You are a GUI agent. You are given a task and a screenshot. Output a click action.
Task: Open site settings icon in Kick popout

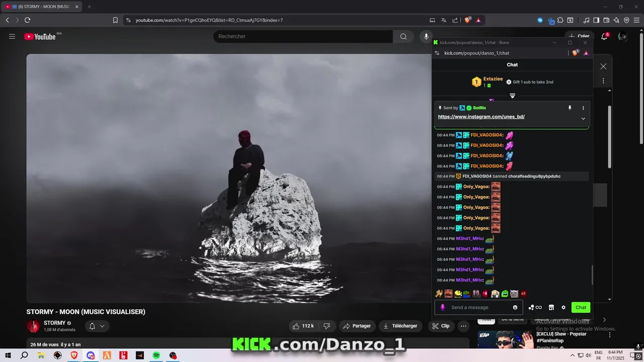click(437, 53)
